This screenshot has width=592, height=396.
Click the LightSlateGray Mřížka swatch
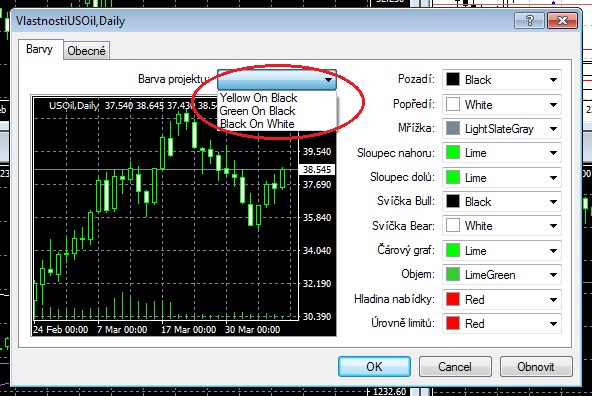coord(453,128)
